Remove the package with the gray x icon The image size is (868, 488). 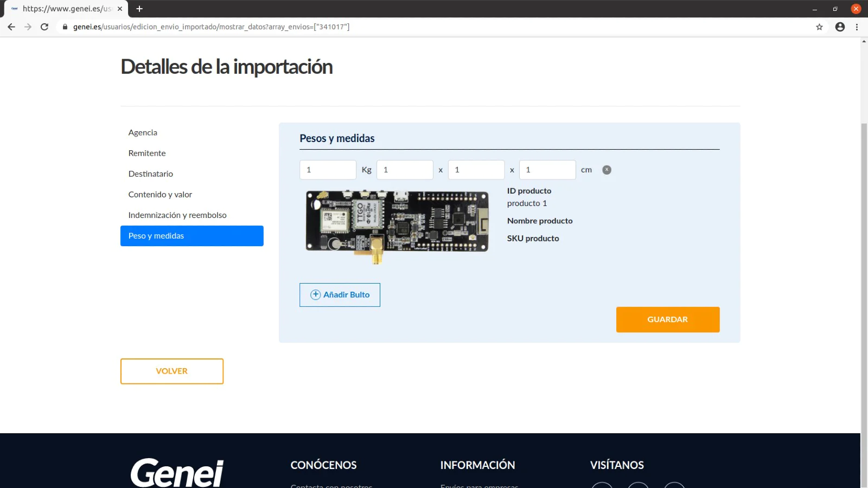tap(607, 170)
